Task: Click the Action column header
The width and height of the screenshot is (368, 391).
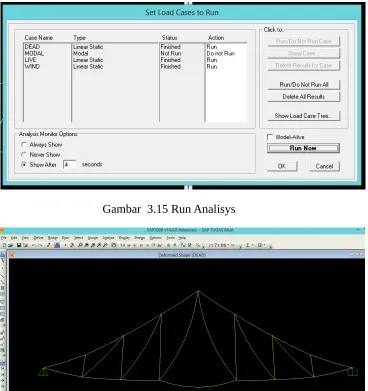Action: [x=216, y=38]
